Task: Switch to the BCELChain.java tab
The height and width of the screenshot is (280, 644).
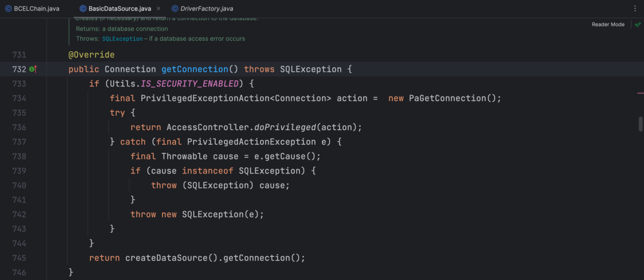Action: tap(32, 9)
